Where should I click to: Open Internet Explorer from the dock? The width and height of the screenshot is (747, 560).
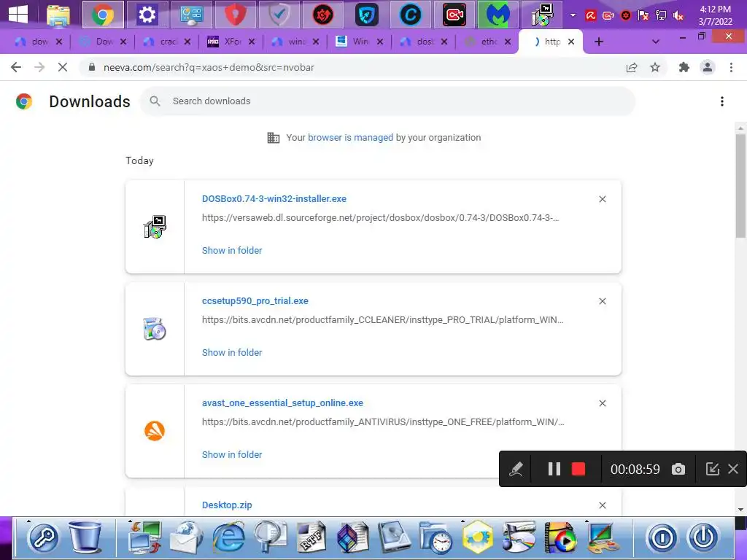pos(228,537)
